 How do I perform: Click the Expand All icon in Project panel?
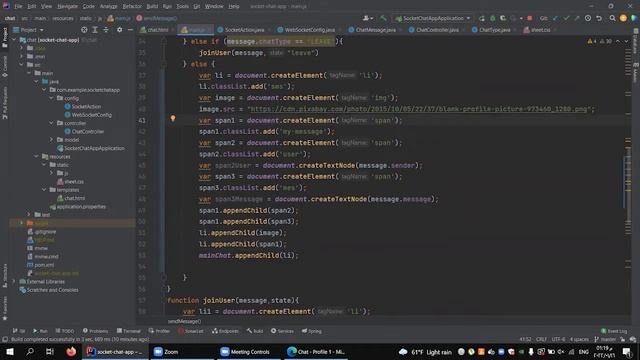[x=95, y=30]
